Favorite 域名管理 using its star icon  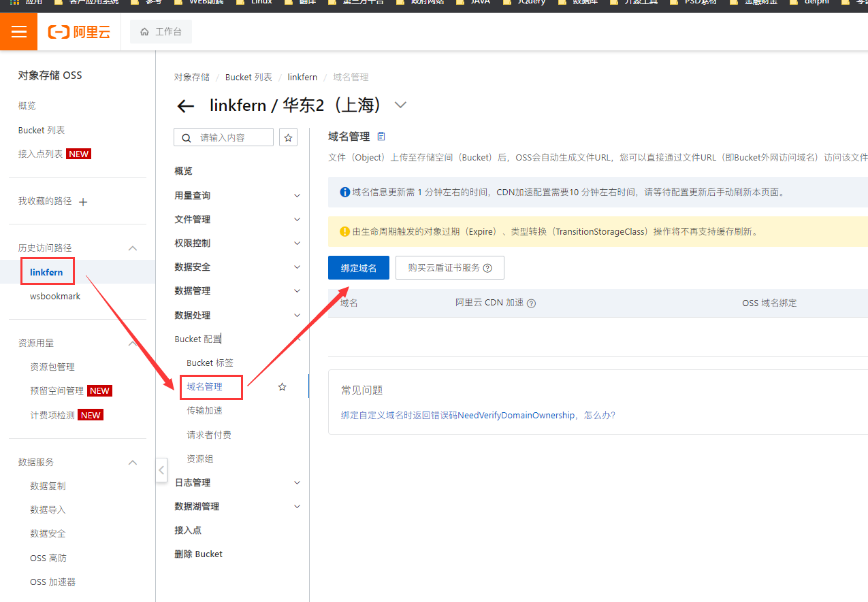click(x=282, y=387)
